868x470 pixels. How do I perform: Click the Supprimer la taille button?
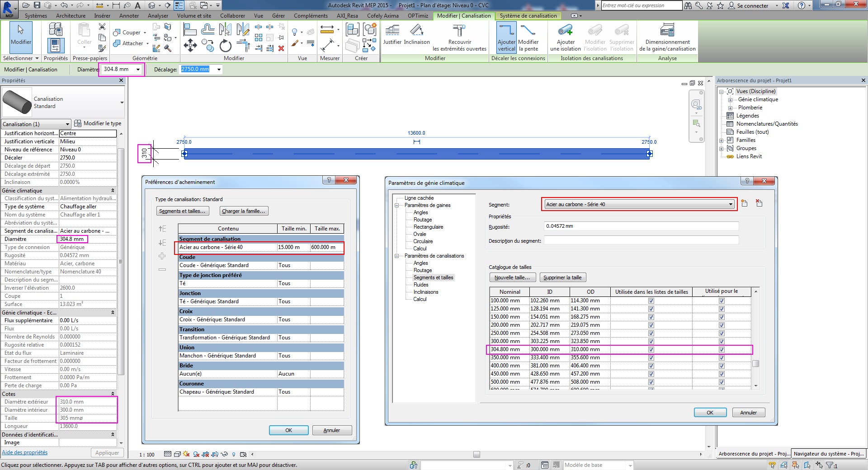562,277
